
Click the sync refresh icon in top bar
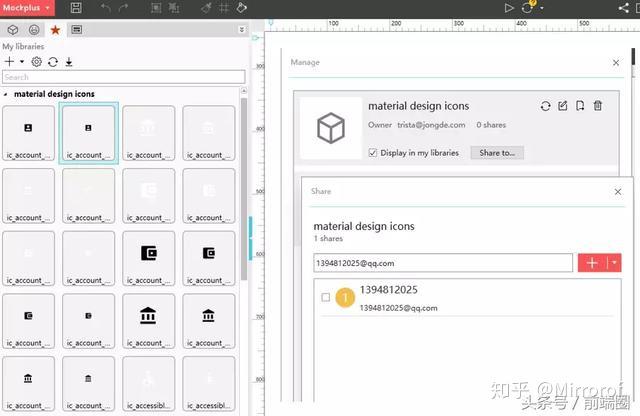pyautogui.click(x=527, y=8)
